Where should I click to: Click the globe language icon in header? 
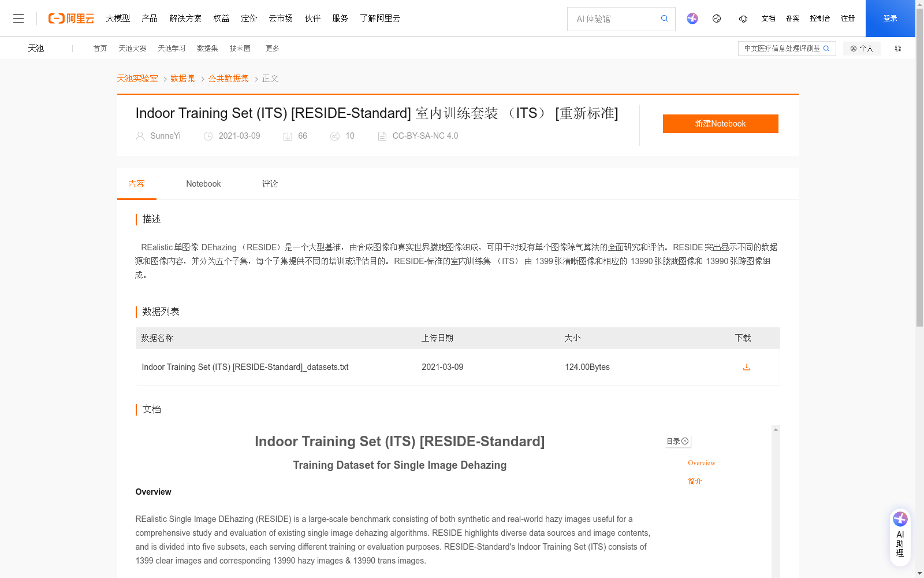click(x=717, y=18)
